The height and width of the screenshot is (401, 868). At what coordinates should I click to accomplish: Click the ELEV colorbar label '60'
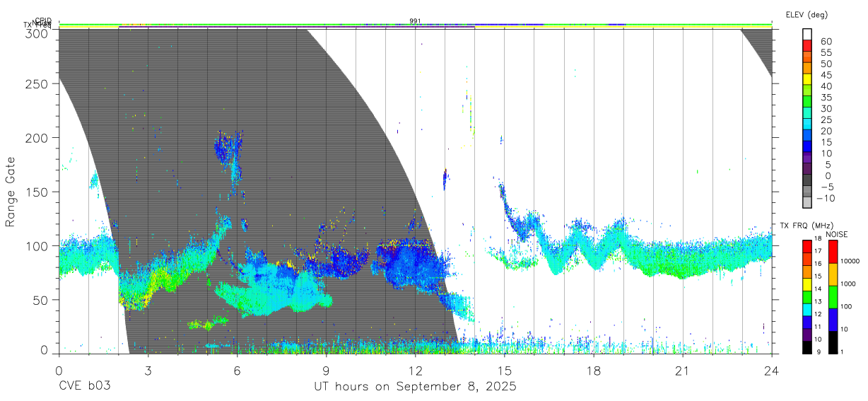(x=826, y=42)
